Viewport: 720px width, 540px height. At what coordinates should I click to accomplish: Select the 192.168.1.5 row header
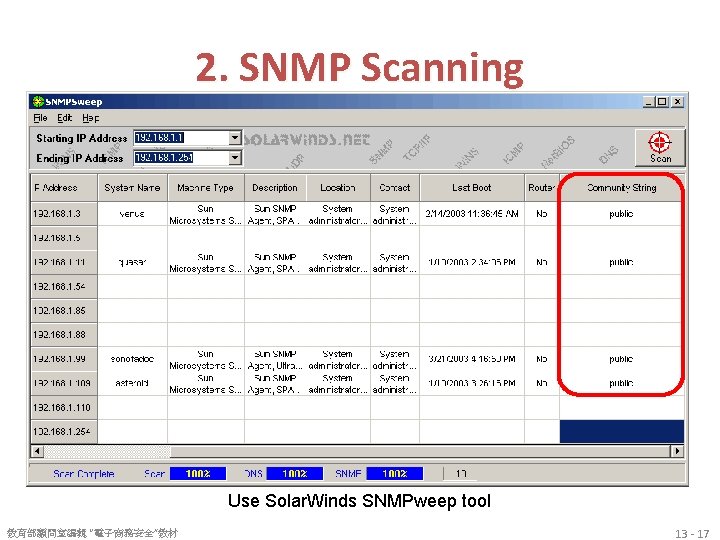point(64,238)
